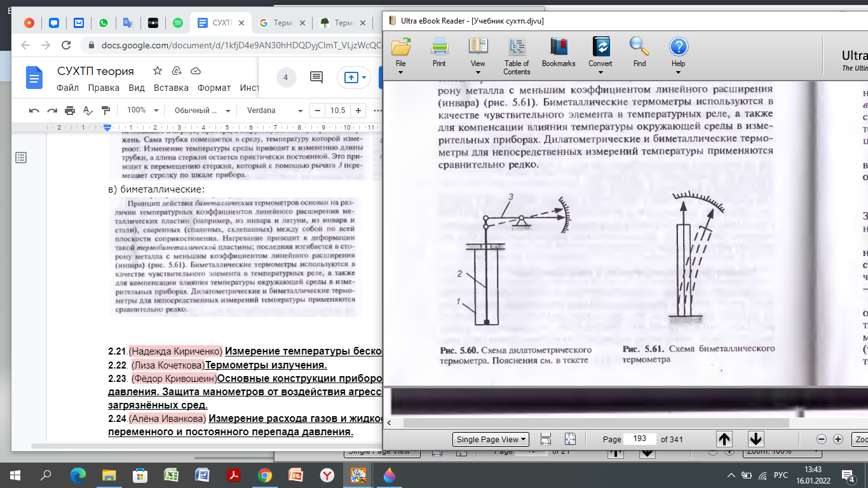Image resolution: width=868 pixels, height=488 pixels.
Task: Open Bookmarks in eBook Reader
Action: pyautogui.click(x=559, y=51)
